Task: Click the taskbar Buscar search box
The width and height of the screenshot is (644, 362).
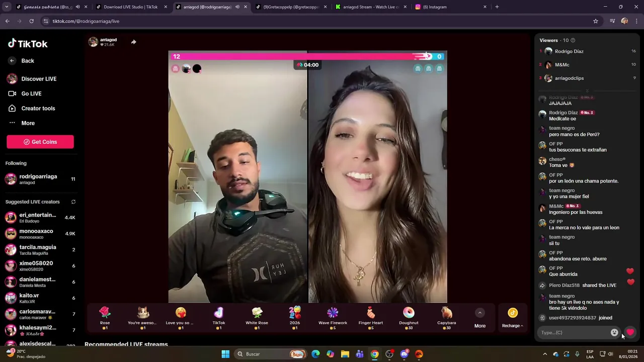Action: click(271, 354)
